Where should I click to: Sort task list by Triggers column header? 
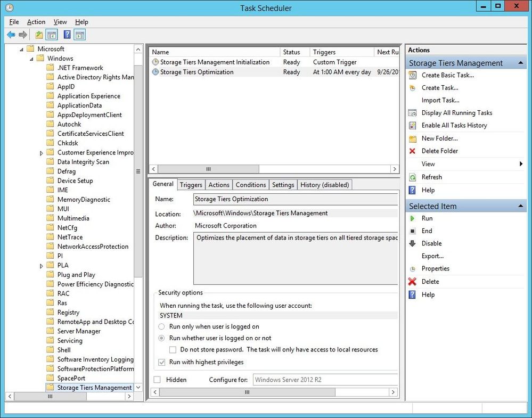[x=342, y=52]
